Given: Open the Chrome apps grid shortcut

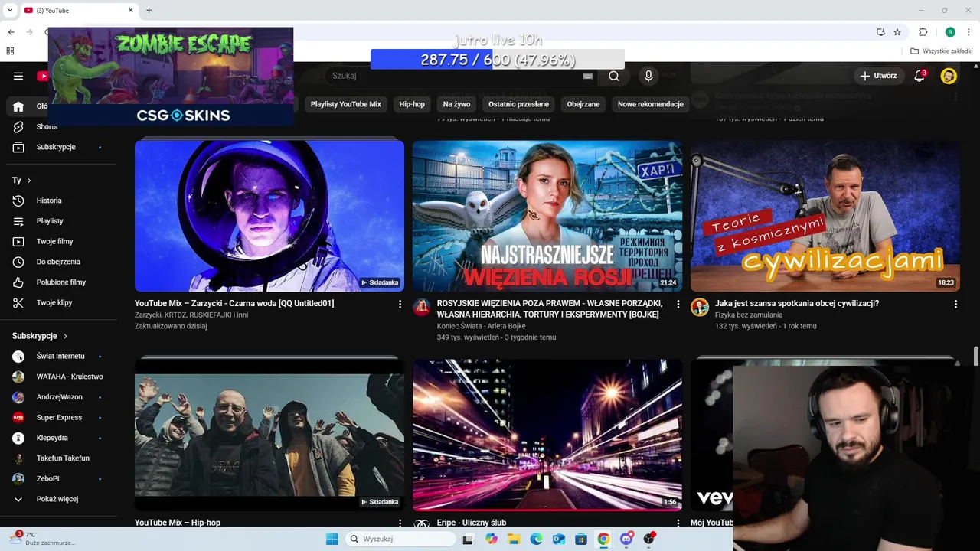Looking at the screenshot, I should (11, 51).
